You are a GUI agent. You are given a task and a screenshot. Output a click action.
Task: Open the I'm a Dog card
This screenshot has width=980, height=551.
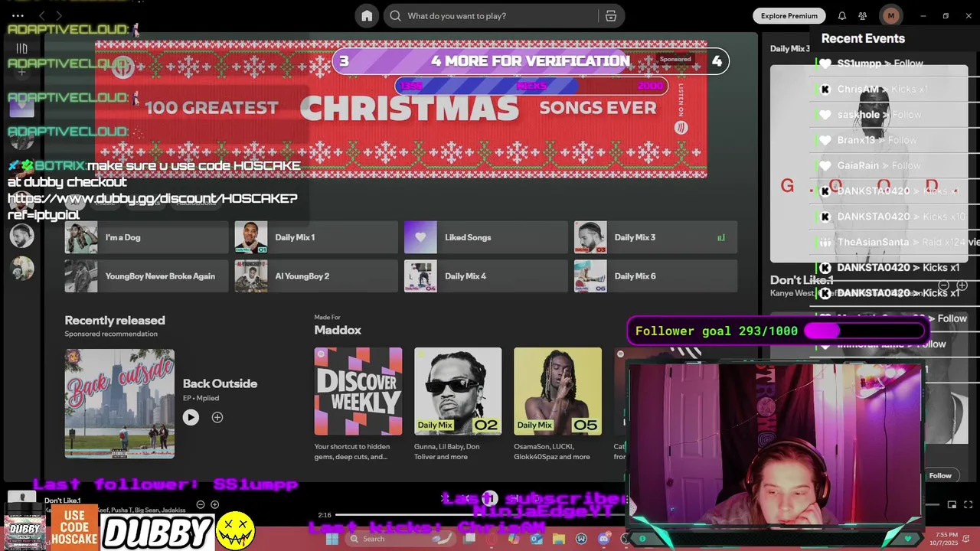146,237
